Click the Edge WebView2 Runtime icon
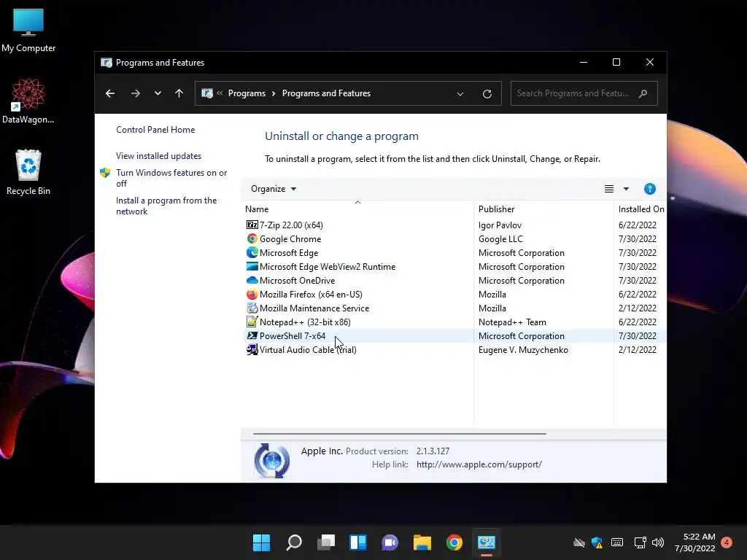 (x=252, y=266)
